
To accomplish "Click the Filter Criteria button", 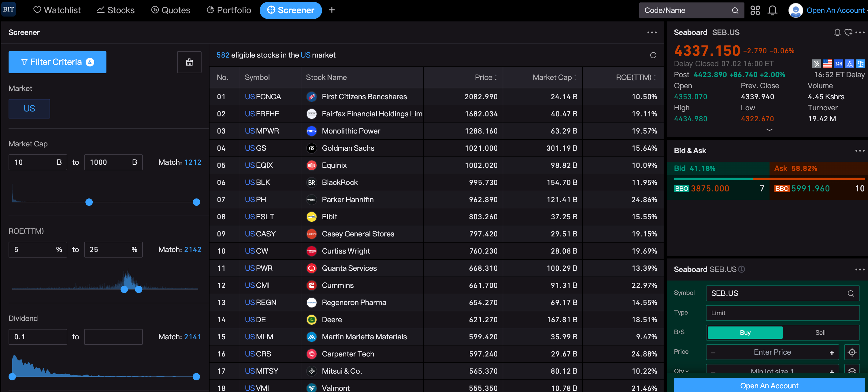I will 57,62.
